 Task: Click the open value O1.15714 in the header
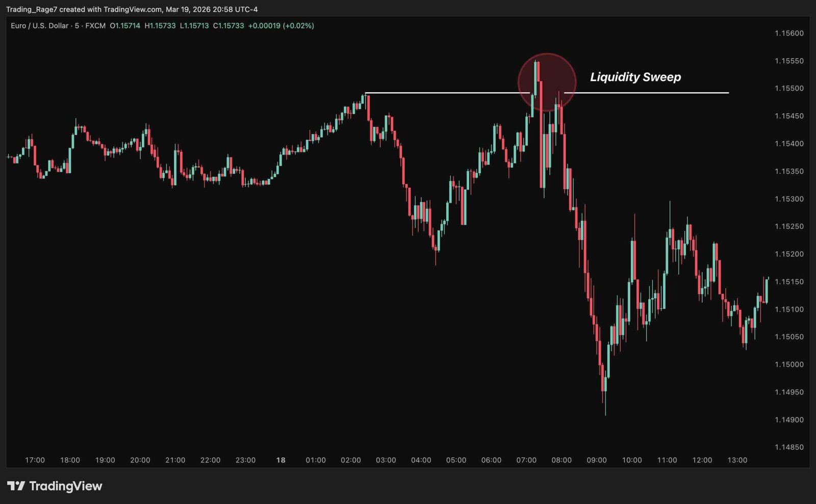pos(125,25)
